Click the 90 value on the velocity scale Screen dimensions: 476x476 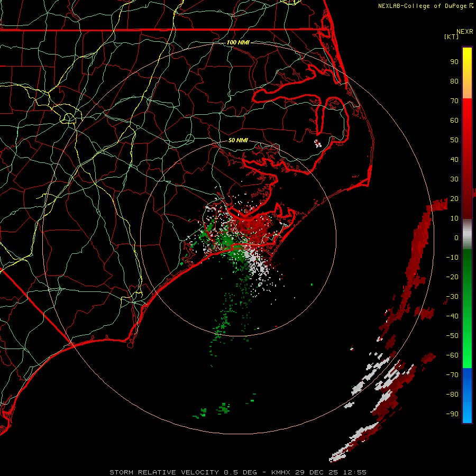454,62
